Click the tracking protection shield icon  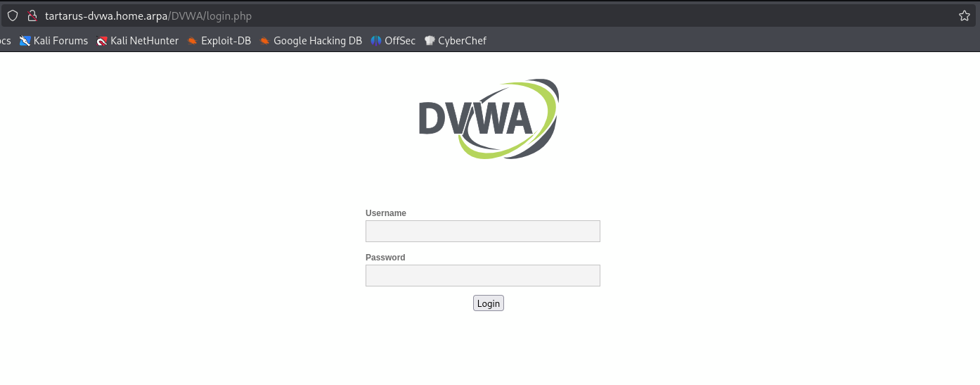13,15
